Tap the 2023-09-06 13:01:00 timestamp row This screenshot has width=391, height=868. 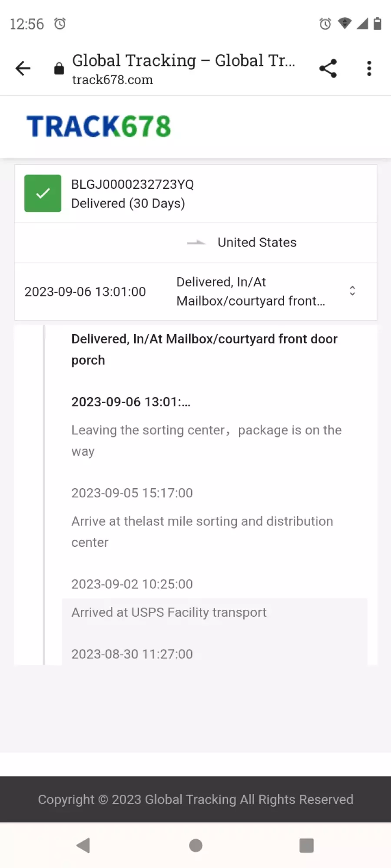tap(85, 292)
